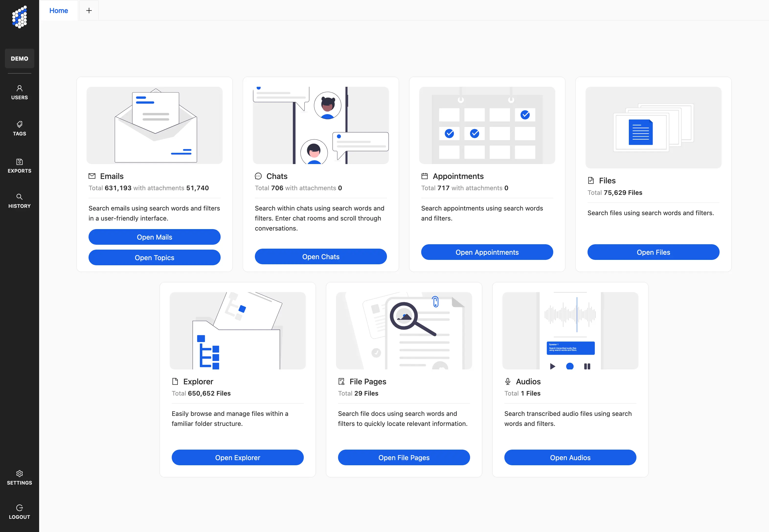This screenshot has width=769, height=532.
Task: Open the Users section in sidebar
Action: click(x=19, y=92)
